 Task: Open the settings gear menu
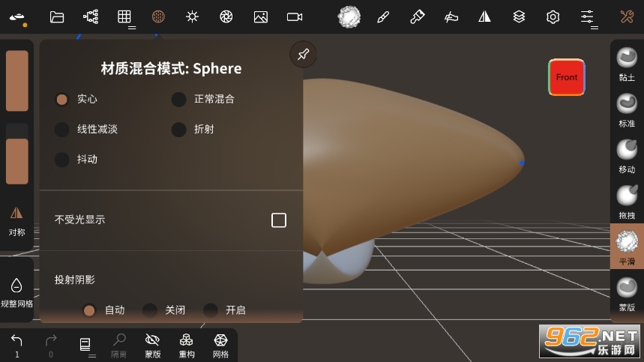(x=553, y=16)
